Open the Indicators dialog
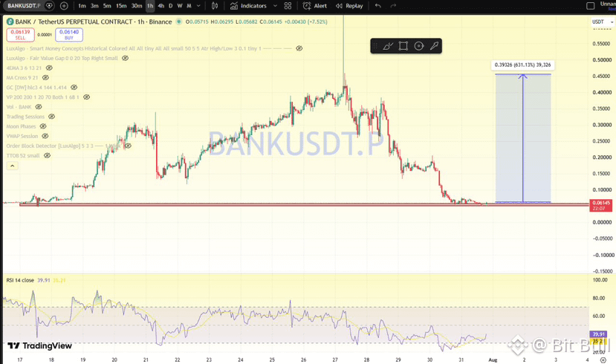The image size is (616, 364). coord(248,6)
